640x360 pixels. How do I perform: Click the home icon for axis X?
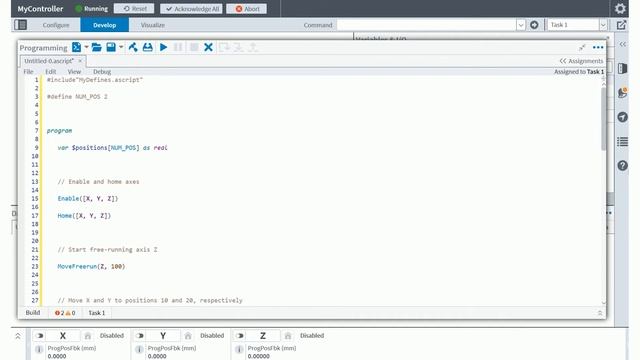pos(88,336)
